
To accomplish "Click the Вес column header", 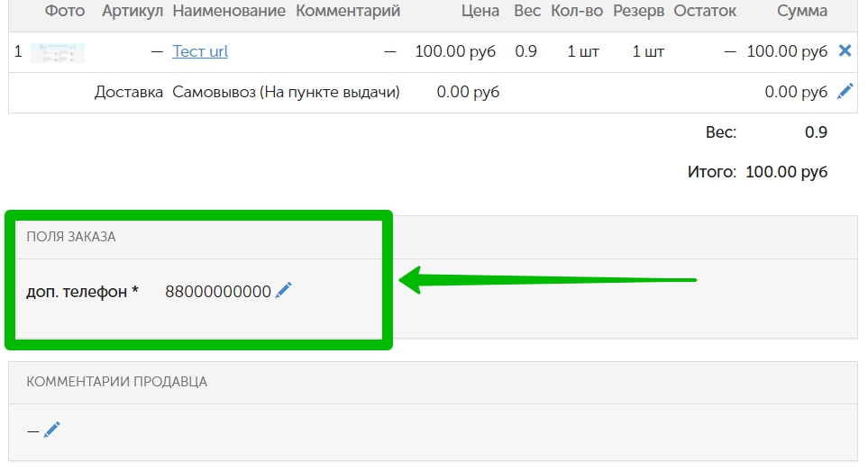I will pyautogui.click(x=527, y=11).
